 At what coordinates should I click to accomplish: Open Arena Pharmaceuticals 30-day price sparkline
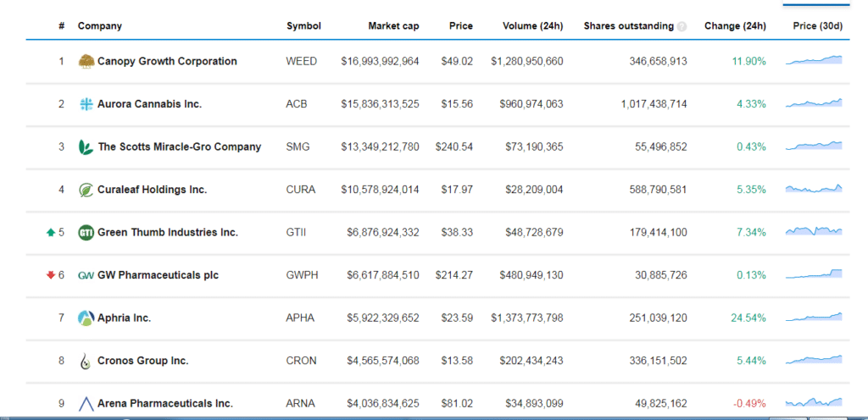pos(814,402)
